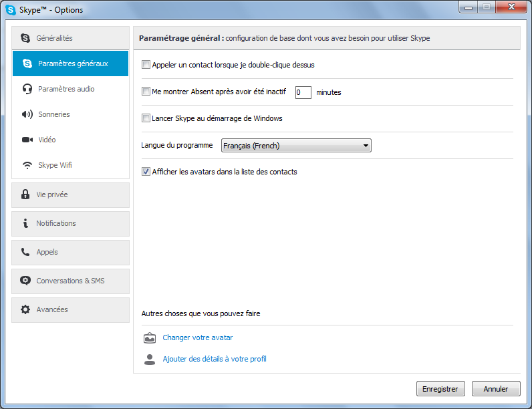Select the Paramètres généraux menu item
Screen dimensions: 532x409
[x=71, y=63]
